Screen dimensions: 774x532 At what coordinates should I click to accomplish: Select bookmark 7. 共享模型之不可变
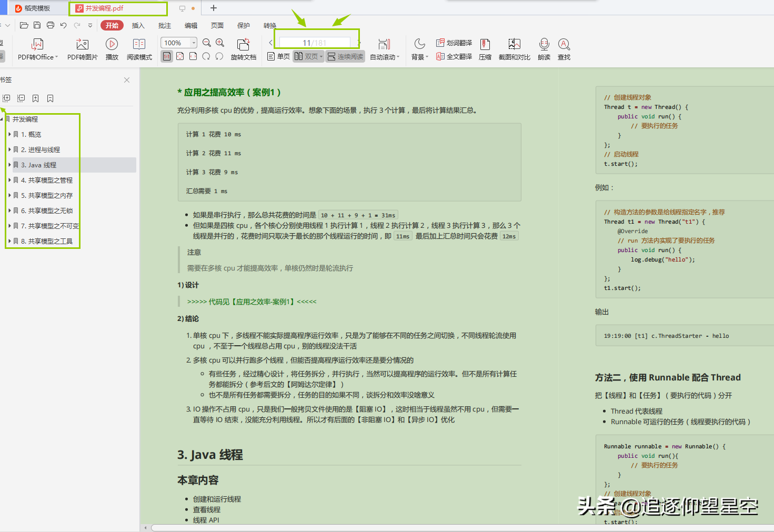(50, 226)
